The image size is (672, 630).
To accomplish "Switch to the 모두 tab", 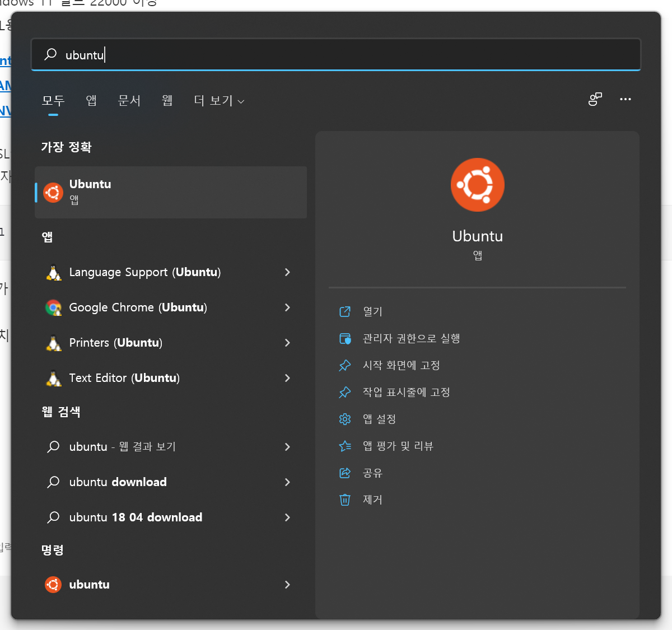I will pos(53,100).
